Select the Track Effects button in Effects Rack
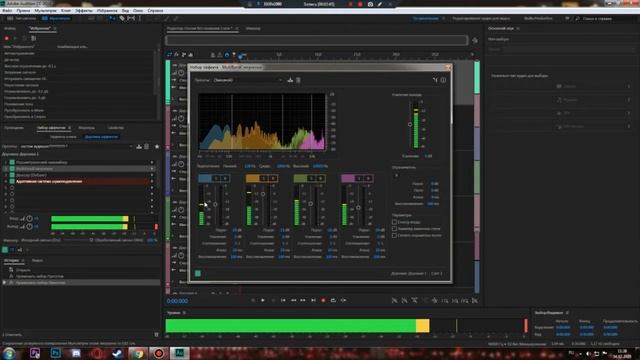Image resolution: width=640 pixels, height=360 pixels. 101,137
